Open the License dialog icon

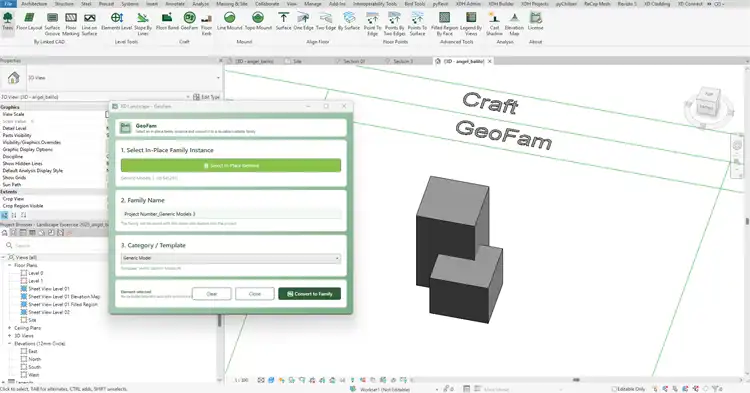[x=535, y=22]
